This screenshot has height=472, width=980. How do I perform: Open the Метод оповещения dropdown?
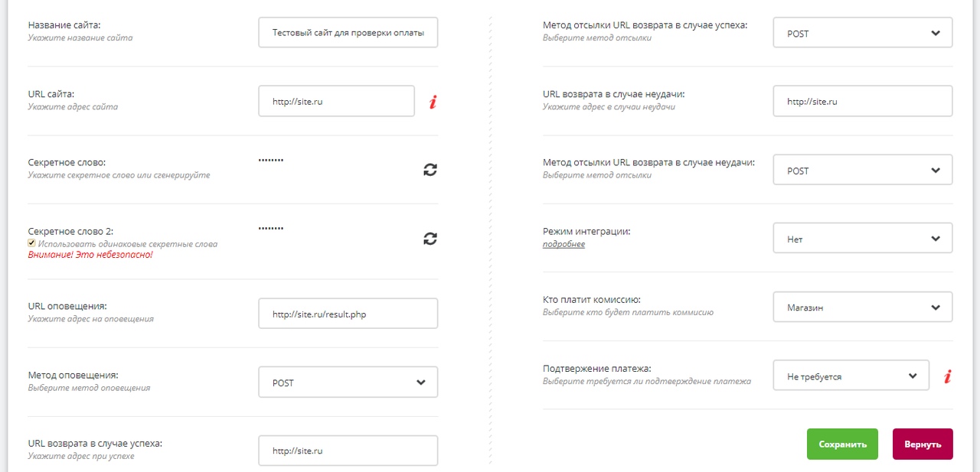pyautogui.click(x=348, y=382)
